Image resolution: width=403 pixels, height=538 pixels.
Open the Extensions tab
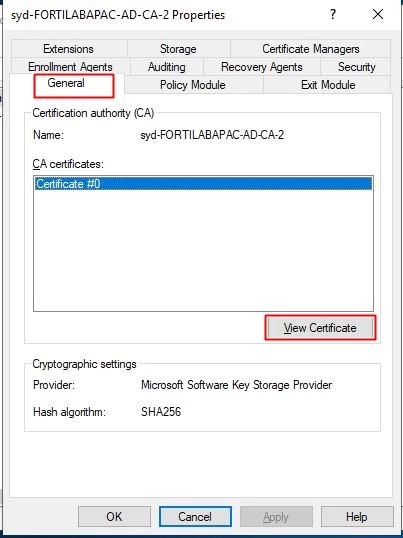point(69,49)
